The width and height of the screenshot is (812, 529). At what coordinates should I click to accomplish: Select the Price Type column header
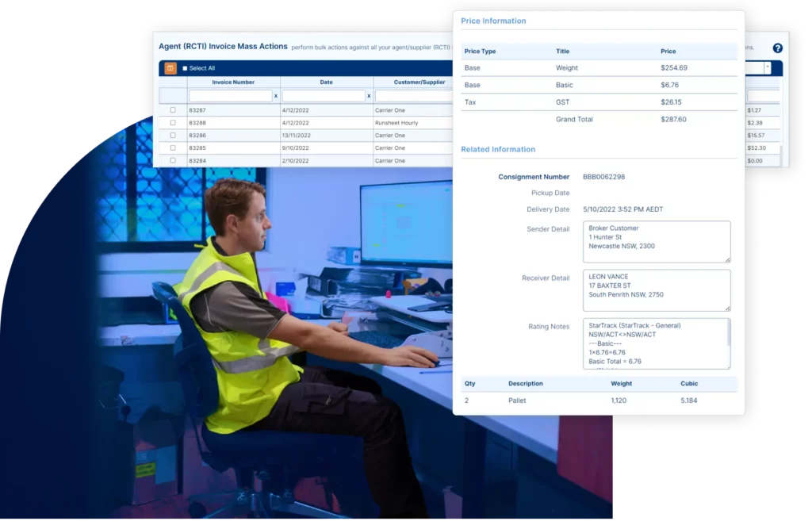coord(480,51)
